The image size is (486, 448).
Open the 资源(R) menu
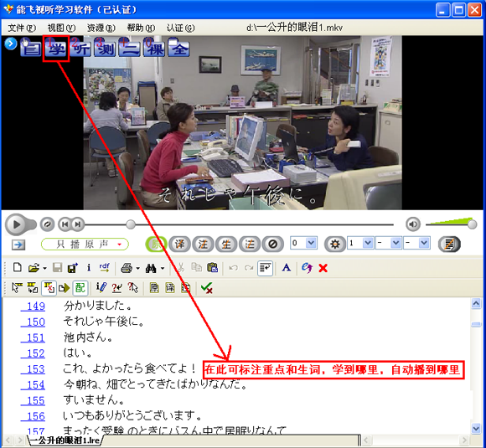101,28
